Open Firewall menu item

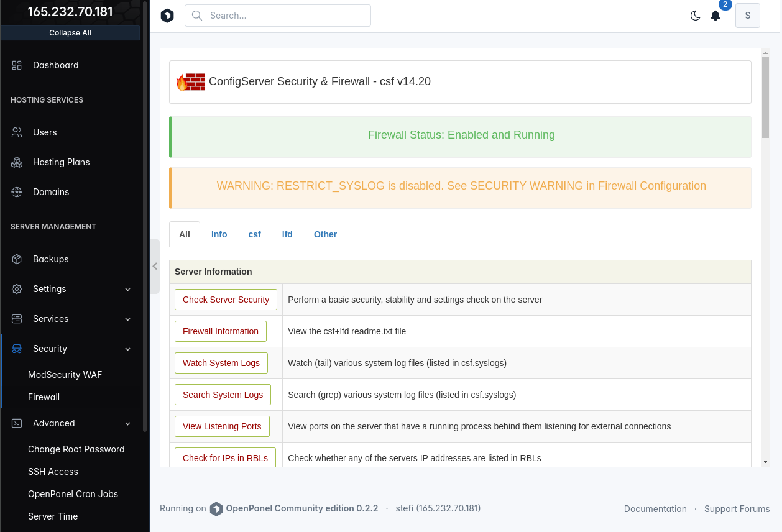pyautogui.click(x=44, y=397)
